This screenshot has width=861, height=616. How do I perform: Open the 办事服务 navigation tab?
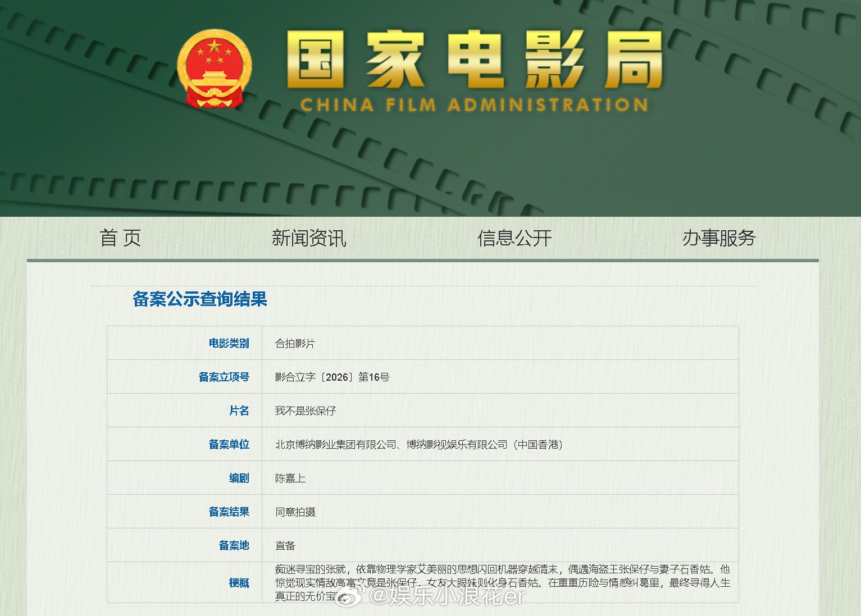pos(719,238)
